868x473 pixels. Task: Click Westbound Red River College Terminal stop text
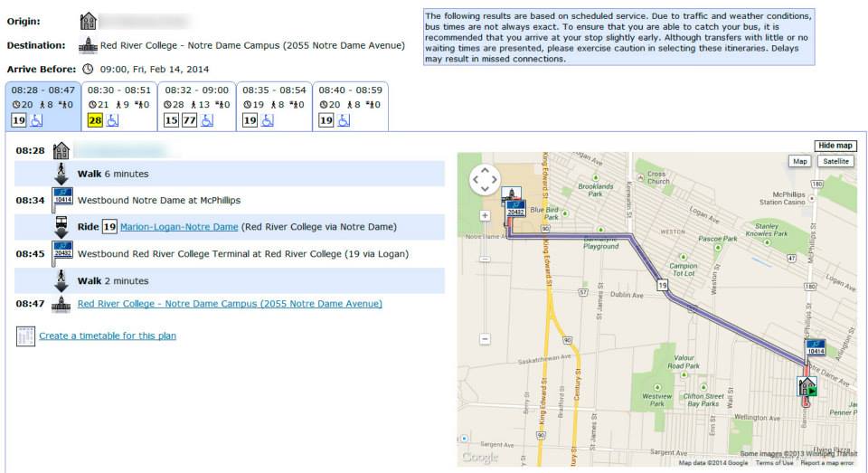pos(243,253)
